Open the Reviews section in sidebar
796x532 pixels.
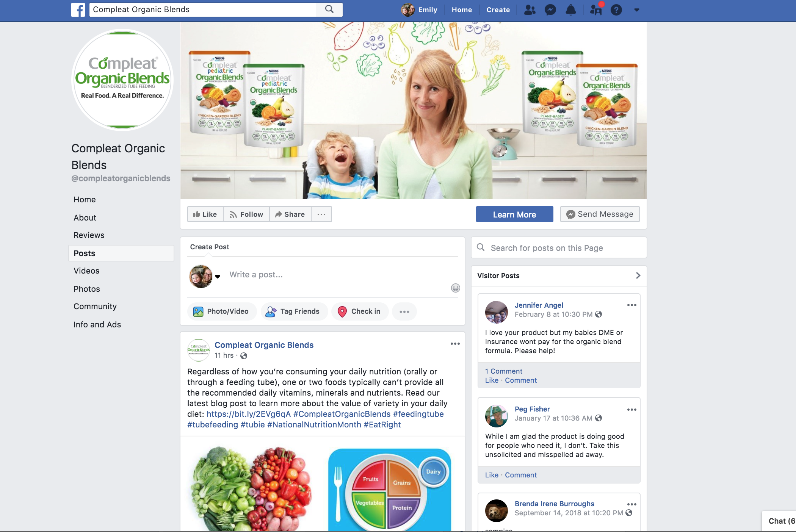(89, 235)
